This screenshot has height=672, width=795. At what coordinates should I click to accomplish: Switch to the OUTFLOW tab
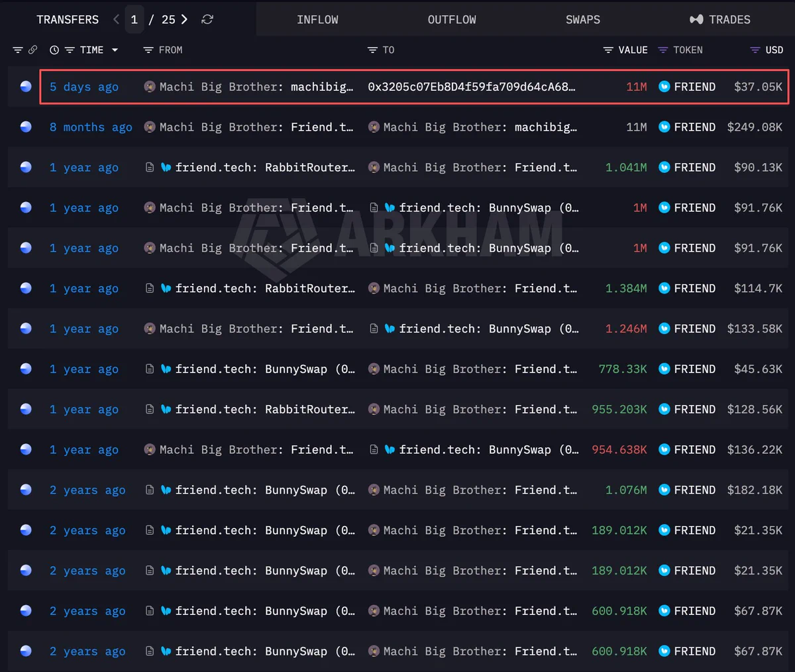pyautogui.click(x=452, y=19)
